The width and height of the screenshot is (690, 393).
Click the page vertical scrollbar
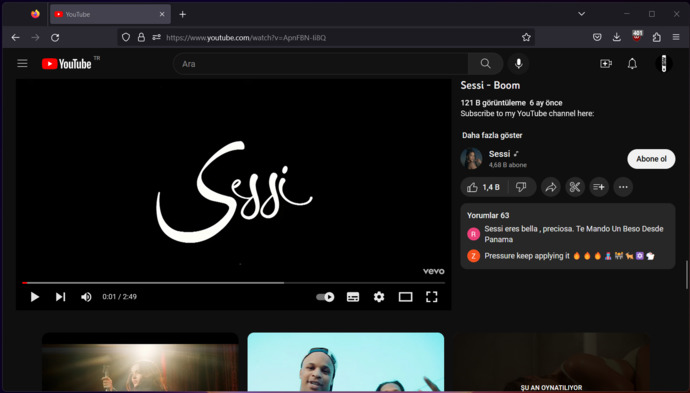coord(686,275)
